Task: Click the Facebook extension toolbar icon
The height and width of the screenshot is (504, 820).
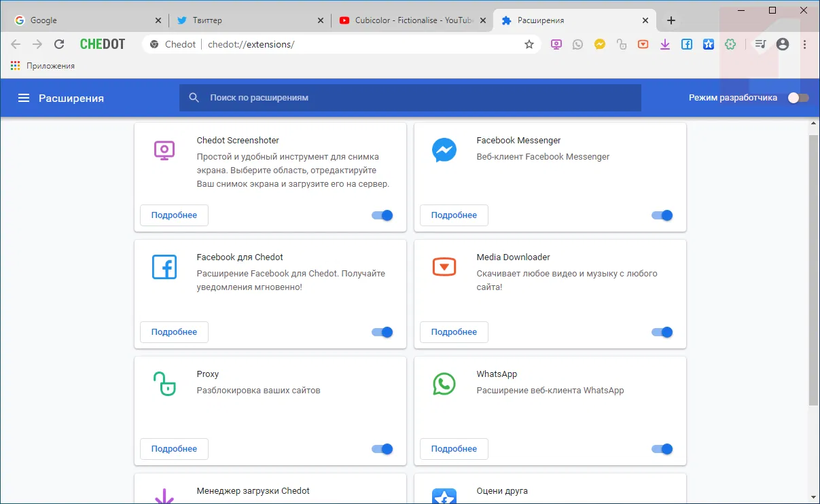Action: pos(687,44)
